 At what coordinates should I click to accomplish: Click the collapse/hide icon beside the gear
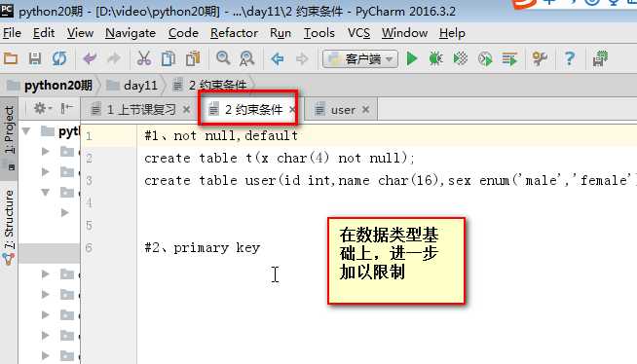coord(66,108)
